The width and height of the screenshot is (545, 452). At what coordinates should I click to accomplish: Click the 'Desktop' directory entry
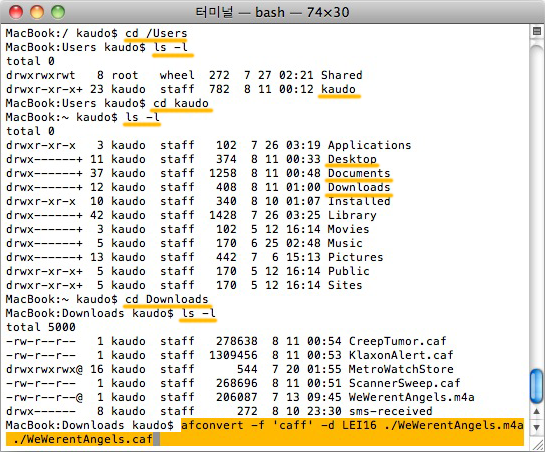coord(352,159)
